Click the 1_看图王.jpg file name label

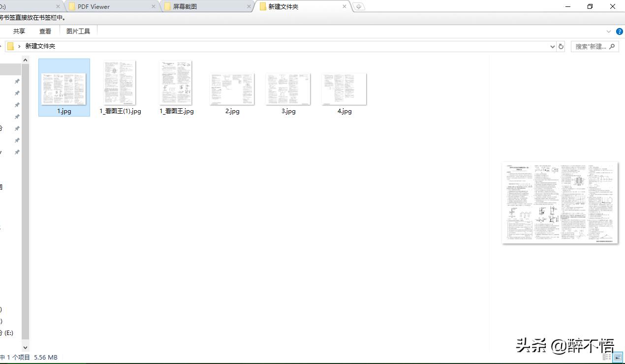click(x=176, y=111)
